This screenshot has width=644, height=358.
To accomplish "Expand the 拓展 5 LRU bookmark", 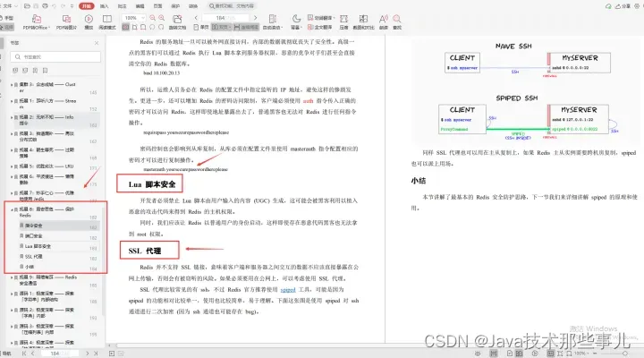I will pos(12,166).
